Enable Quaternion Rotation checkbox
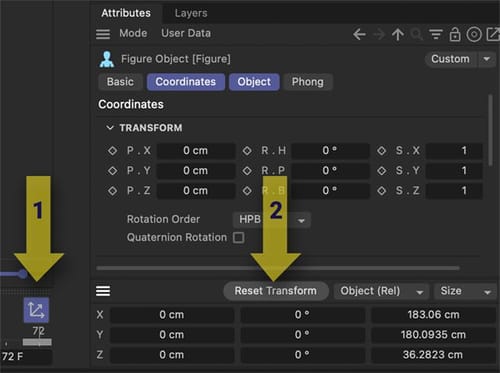 pyautogui.click(x=238, y=238)
